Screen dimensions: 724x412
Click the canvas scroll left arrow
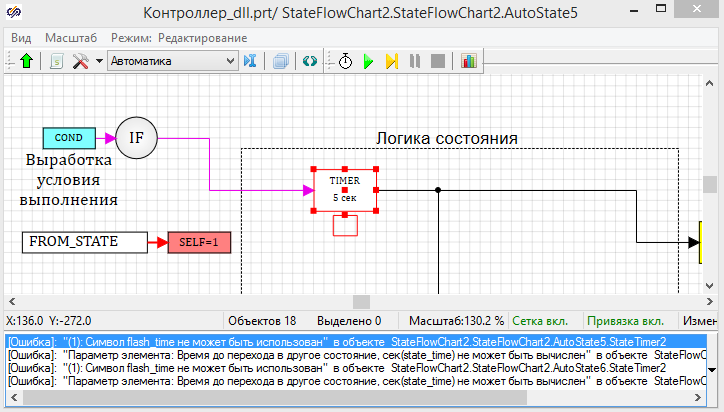point(12,302)
